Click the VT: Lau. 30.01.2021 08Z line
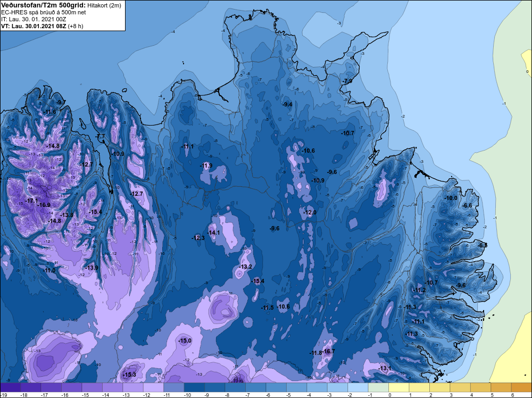 (x=42, y=26)
